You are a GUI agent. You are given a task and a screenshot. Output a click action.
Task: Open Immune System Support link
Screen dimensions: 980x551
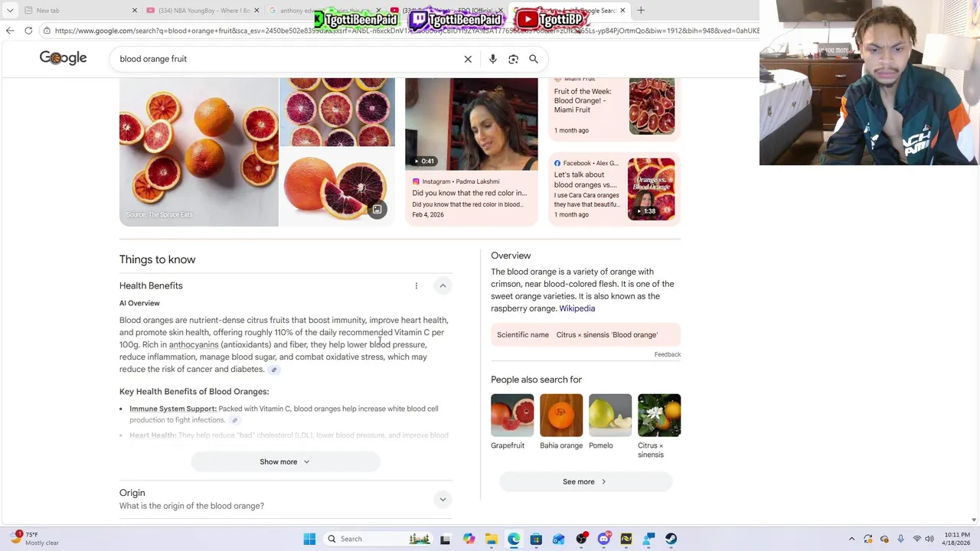pos(173,409)
